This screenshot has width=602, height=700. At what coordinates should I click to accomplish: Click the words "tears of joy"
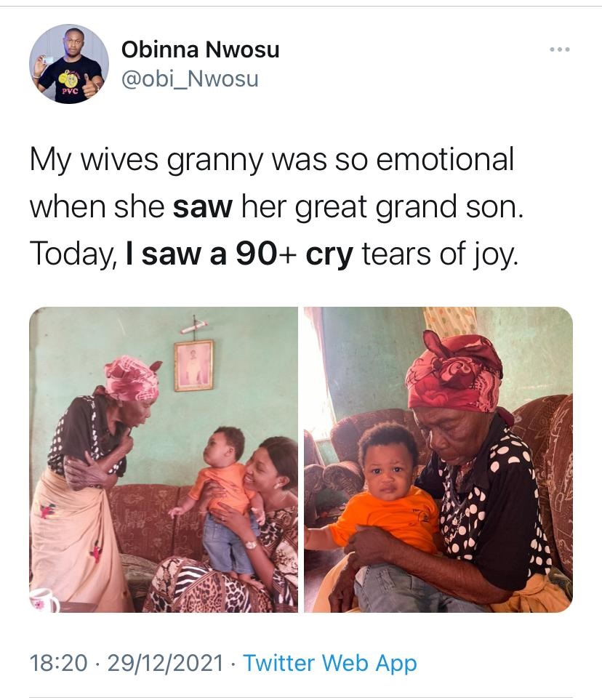point(439,255)
